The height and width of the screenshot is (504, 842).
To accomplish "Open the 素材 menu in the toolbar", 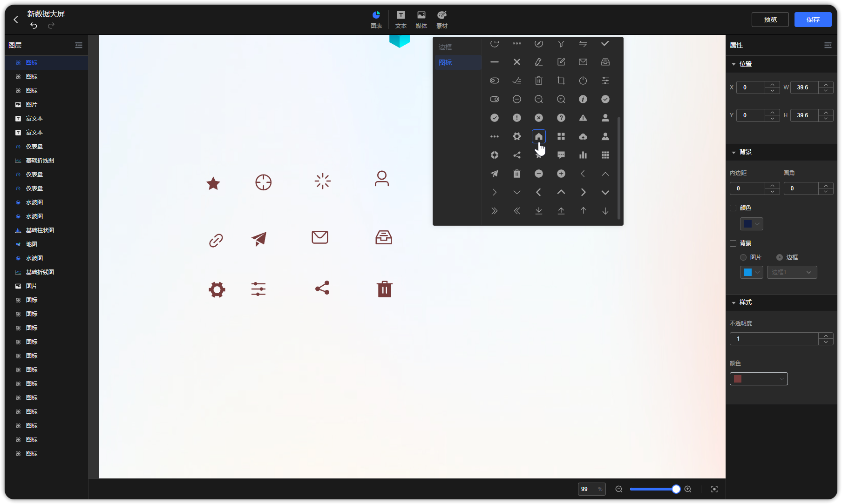I will (442, 20).
